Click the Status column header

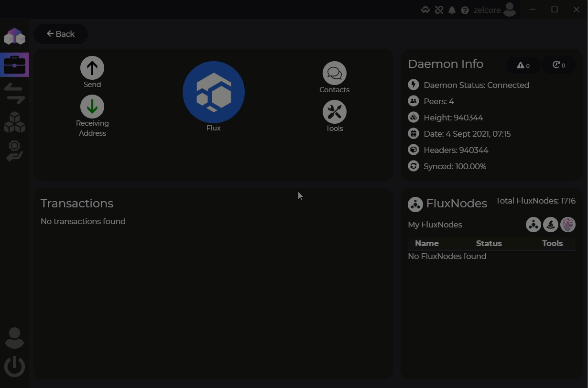point(489,243)
